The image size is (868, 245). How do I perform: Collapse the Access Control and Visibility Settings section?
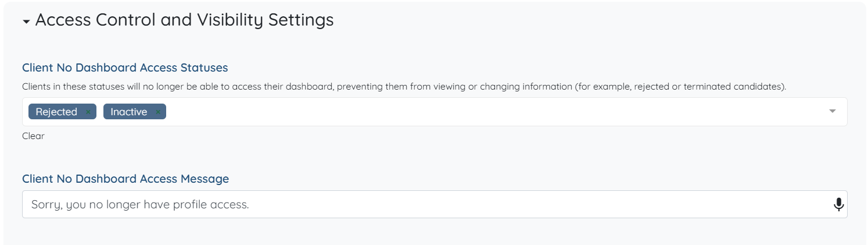coord(26,22)
